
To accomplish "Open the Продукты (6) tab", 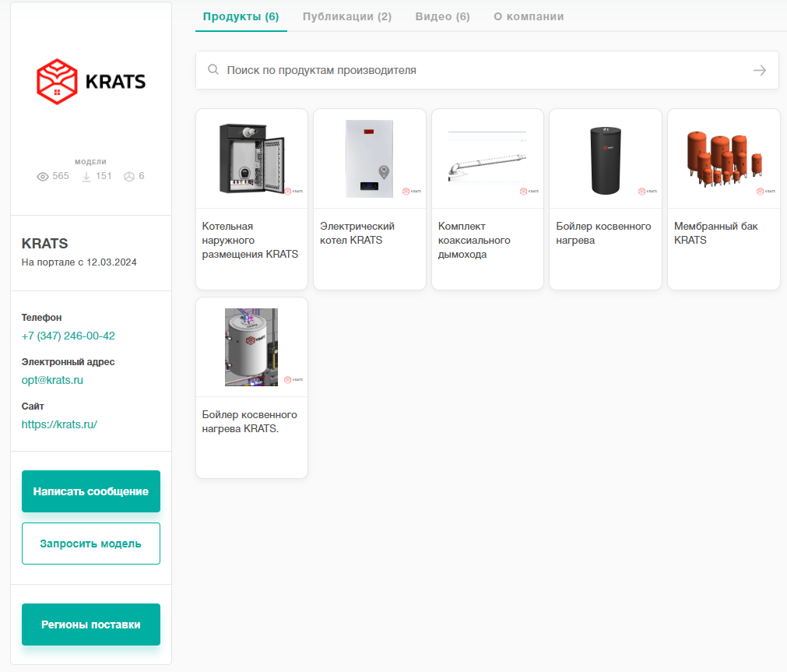I will (x=241, y=16).
